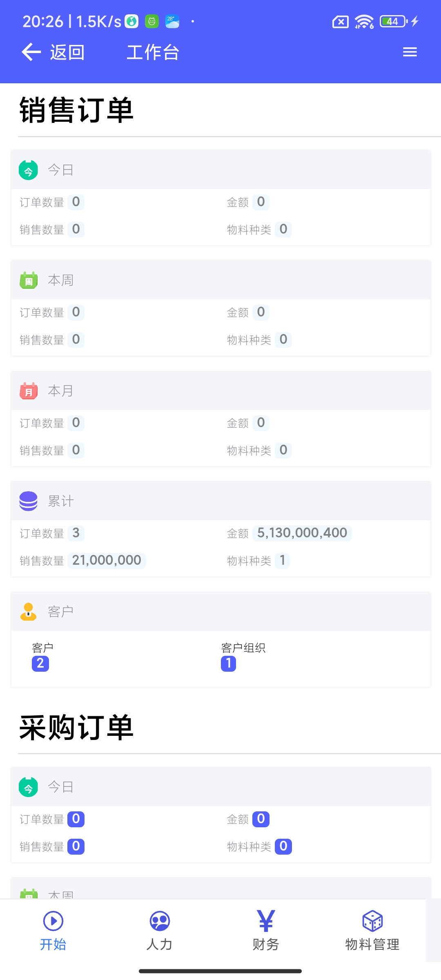The width and height of the screenshot is (441, 980).
Task: Tap the back arrow icon
Action: [31, 52]
